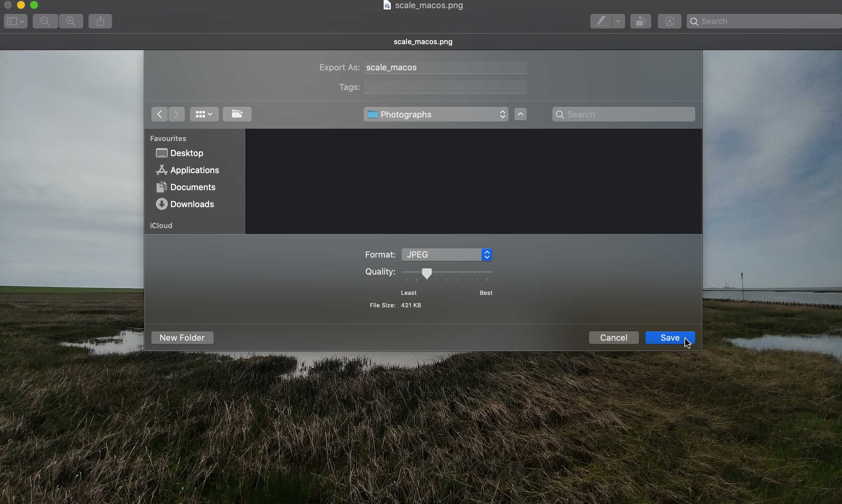Click the Search field in dialog
The width and height of the screenshot is (842, 504).
click(x=623, y=114)
